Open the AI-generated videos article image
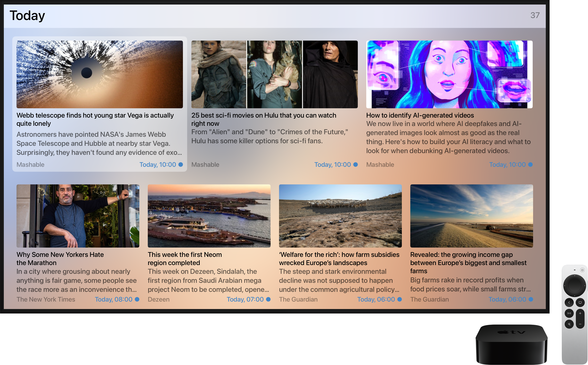 (449, 74)
